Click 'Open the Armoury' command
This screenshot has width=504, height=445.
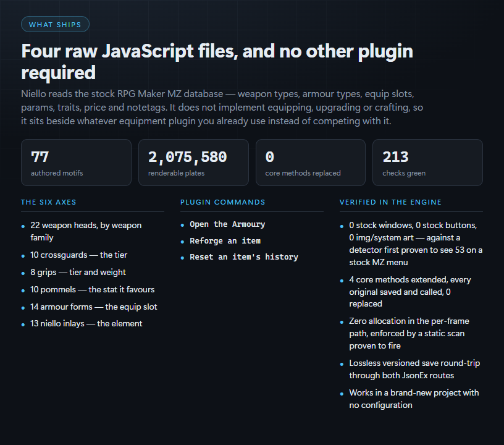pos(227,224)
